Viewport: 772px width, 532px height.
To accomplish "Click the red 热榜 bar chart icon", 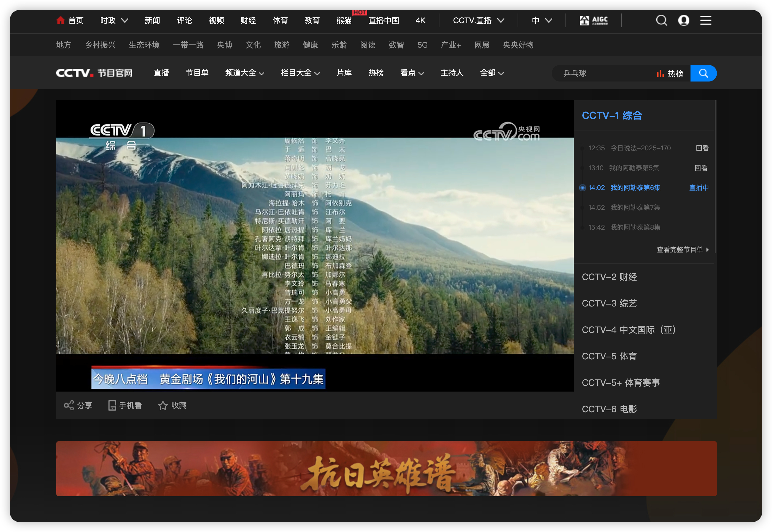I will click(660, 73).
